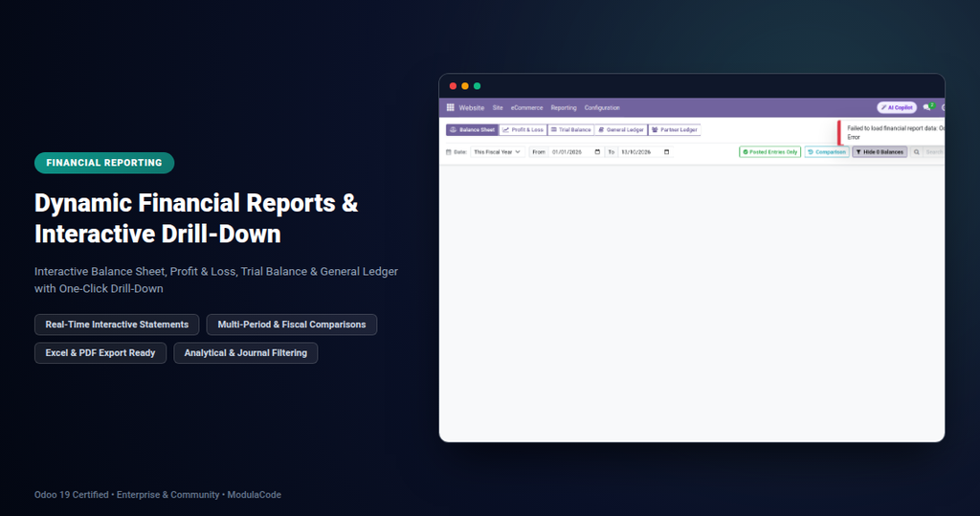The width and height of the screenshot is (980, 516).
Task: Click calendar icon in From date field
Action: tap(597, 152)
